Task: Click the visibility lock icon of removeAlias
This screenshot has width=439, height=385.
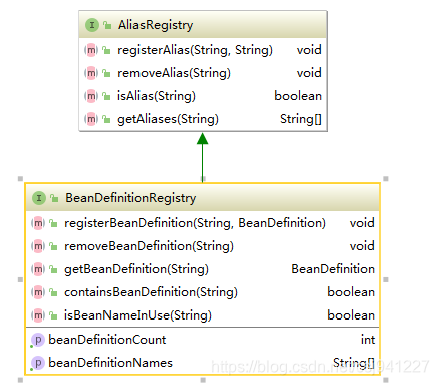Action: (106, 73)
